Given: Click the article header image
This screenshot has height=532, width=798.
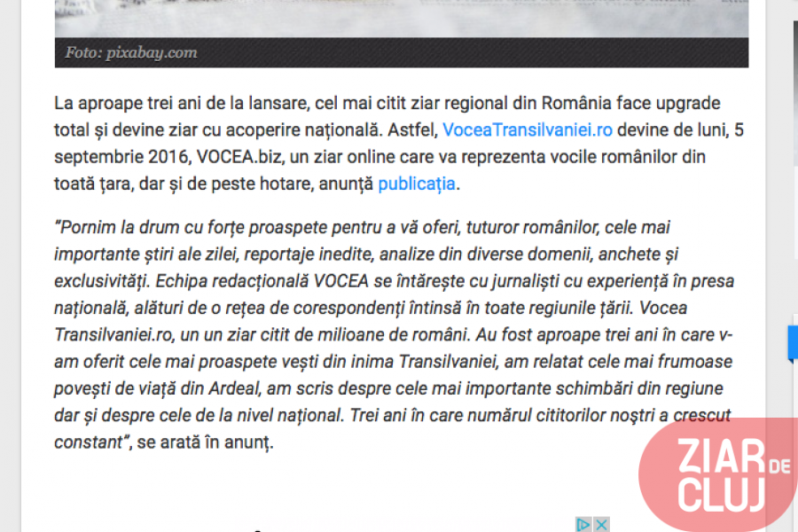Looking at the screenshot, I should point(401,16).
